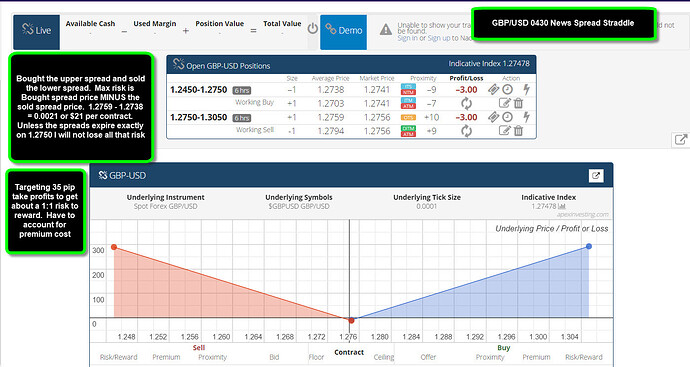Click the external-link icon at right edge
This screenshot has width=690, height=367.
[x=680, y=140]
